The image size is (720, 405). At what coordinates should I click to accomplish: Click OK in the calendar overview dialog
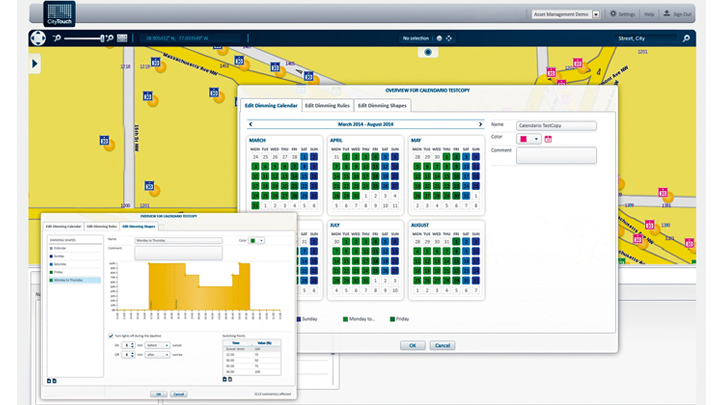pos(411,345)
